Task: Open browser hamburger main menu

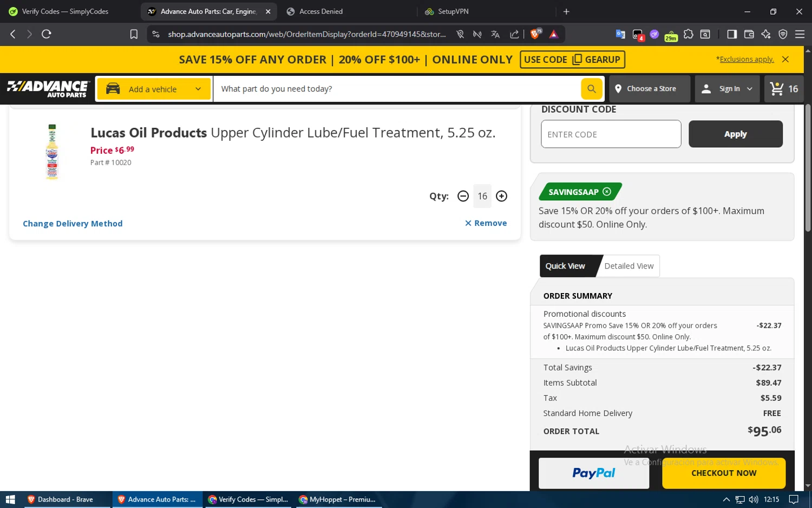Action: 800,34
